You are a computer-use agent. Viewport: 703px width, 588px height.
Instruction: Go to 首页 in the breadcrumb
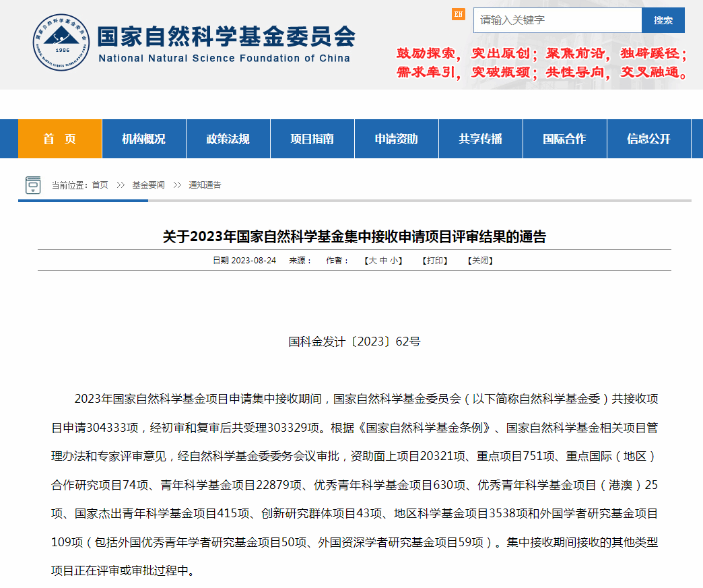click(x=100, y=185)
